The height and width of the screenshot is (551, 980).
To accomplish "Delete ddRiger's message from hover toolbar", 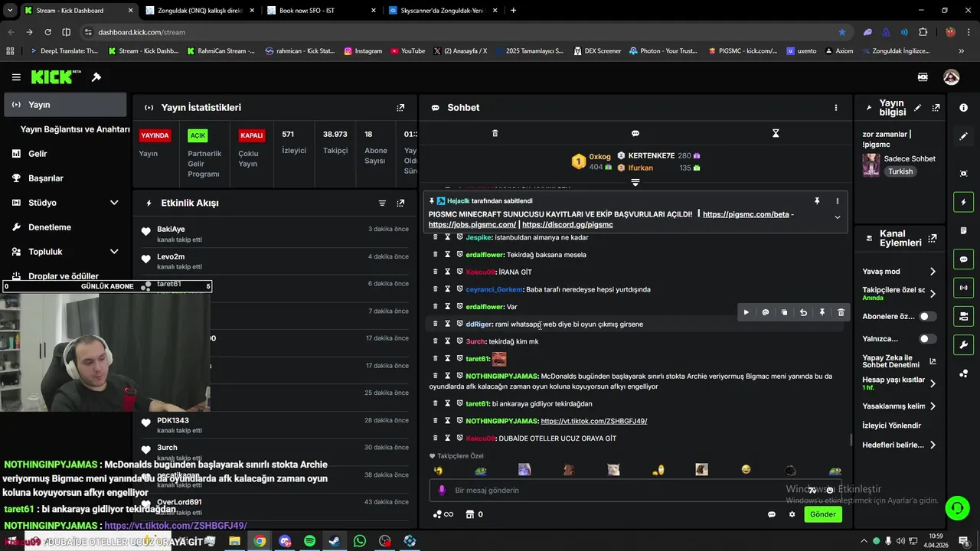I will (841, 312).
